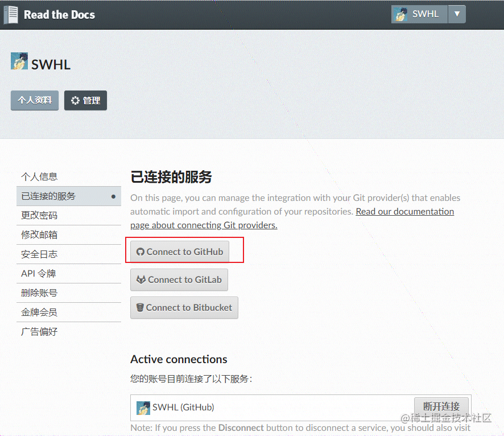The width and height of the screenshot is (504, 436).
Task: Click the Read the Docs book logo icon
Action: coord(11,15)
